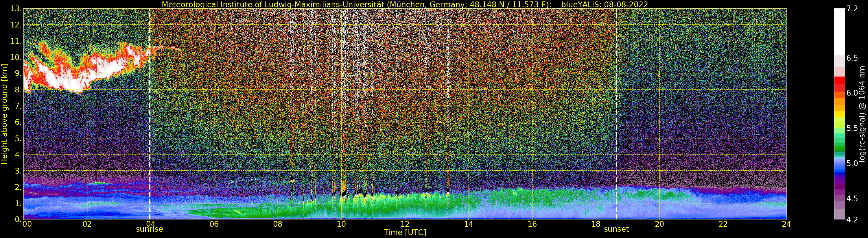This screenshot has height=238, width=868.
Task: Click the white dashed sunset marker line
Action: 616,114
